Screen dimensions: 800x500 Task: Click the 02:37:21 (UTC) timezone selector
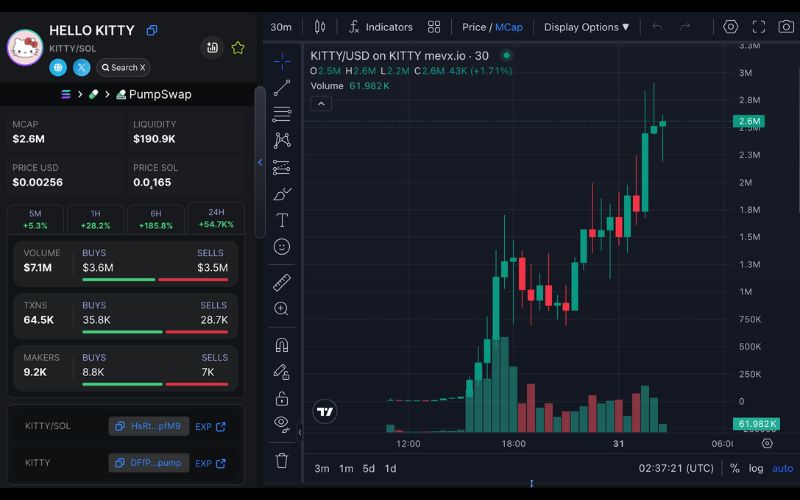click(676, 468)
